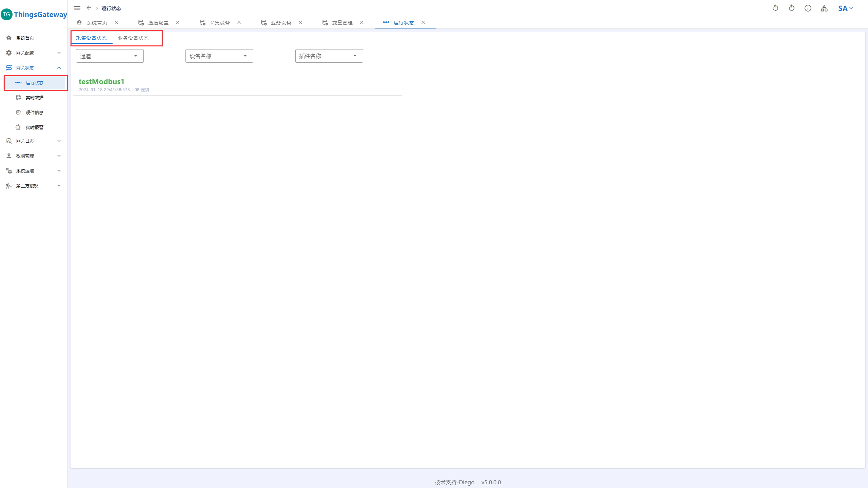Switch to the 变量管理 page tab
The height and width of the screenshot is (488, 868).
click(342, 23)
